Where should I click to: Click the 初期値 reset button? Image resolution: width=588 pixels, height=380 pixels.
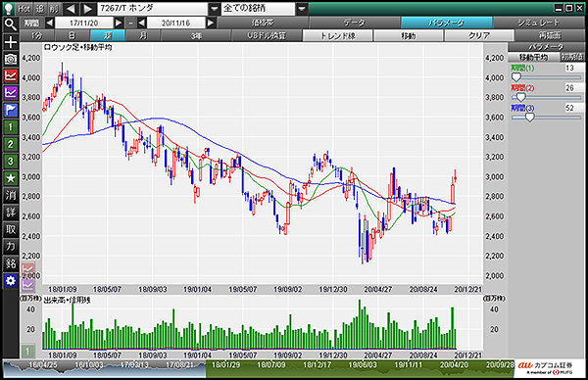coord(572,58)
